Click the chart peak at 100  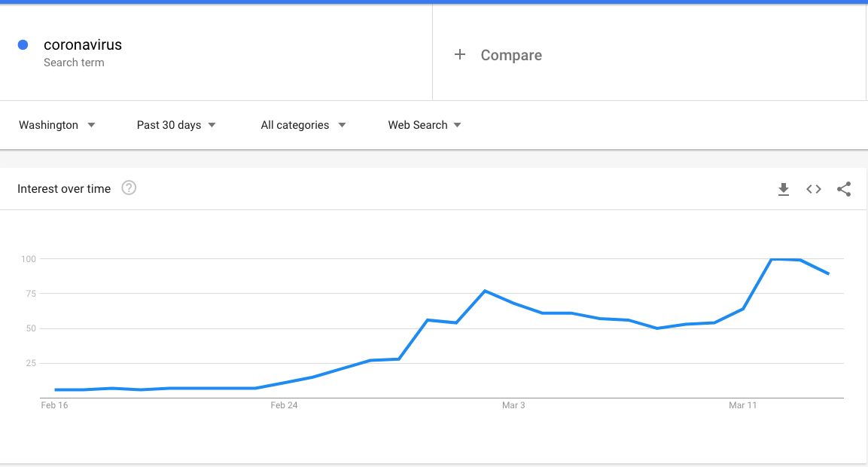point(772,259)
